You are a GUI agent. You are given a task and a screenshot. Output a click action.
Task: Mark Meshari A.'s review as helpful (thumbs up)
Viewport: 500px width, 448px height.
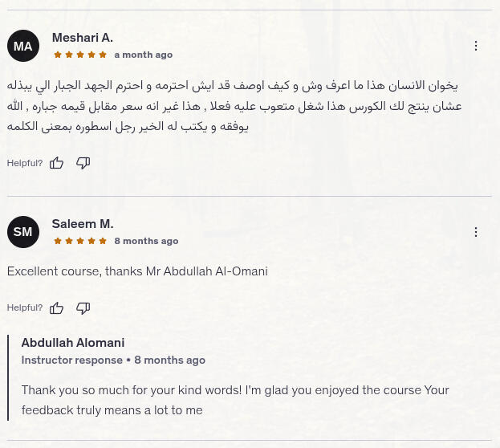pos(56,163)
